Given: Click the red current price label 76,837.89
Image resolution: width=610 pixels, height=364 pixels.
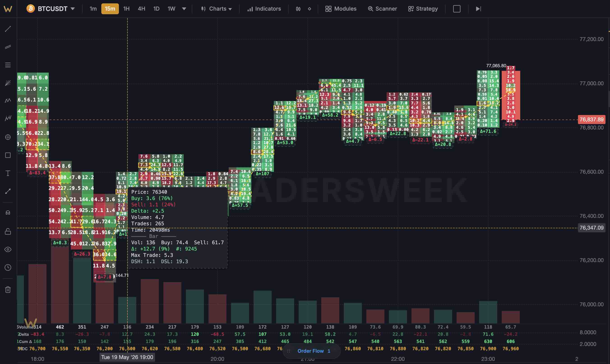Looking at the screenshot, I should click(x=591, y=120).
